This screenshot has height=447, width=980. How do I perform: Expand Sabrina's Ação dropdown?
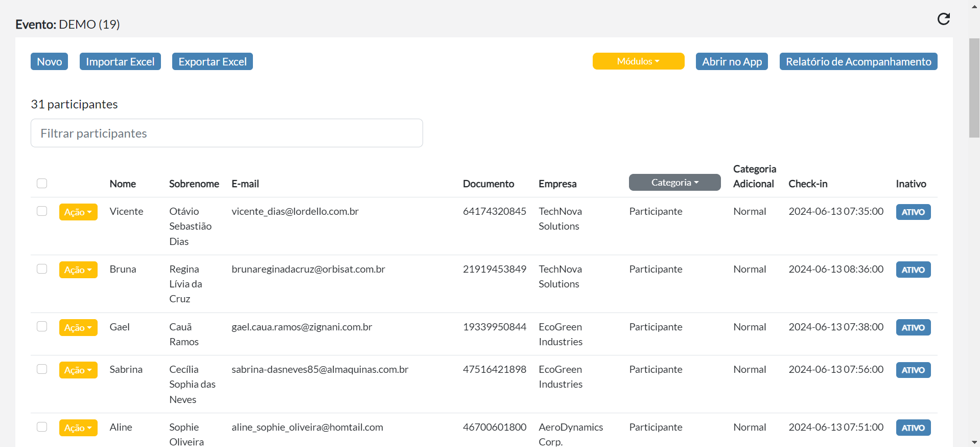[78, 370]
